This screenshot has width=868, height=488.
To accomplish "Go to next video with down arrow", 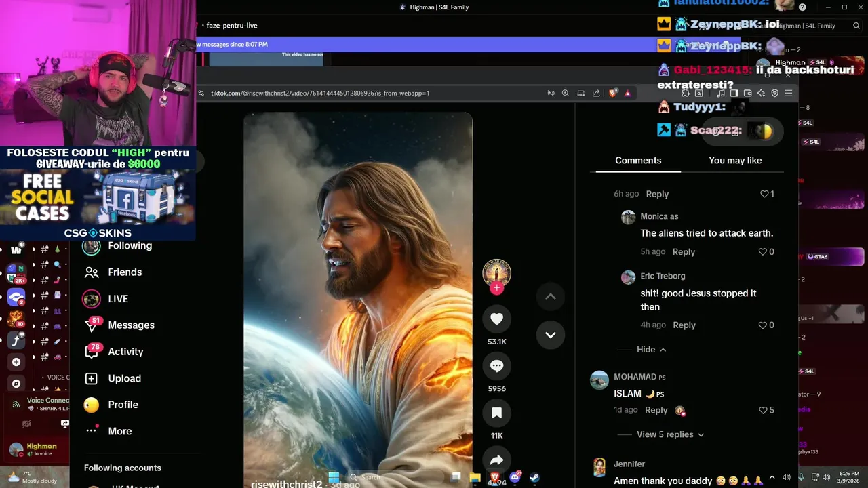I will tap(551, 335).
